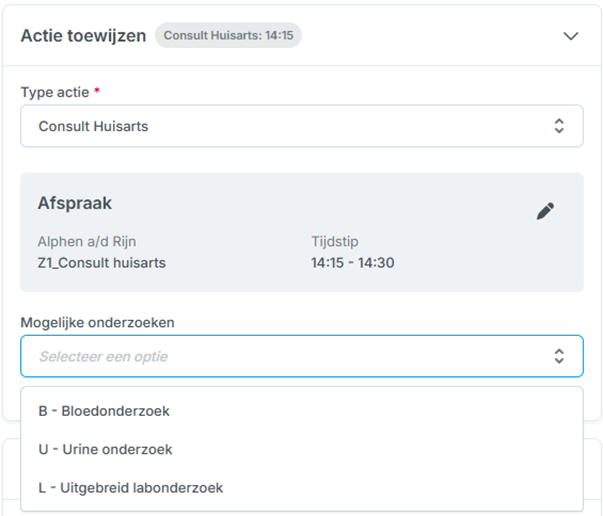Click the red required asterisk by Type actie

point(97,91)
